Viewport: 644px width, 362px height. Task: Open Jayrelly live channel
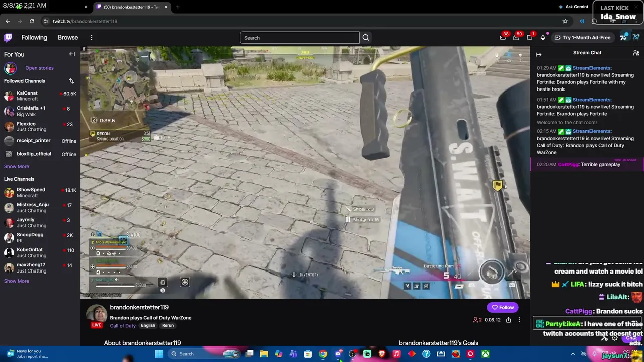click(x=40, y=223)
